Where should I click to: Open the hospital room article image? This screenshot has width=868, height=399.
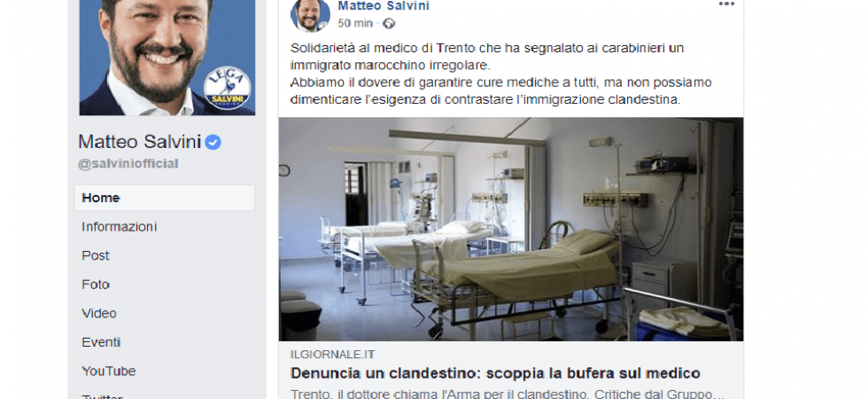(x=511, y=229)
